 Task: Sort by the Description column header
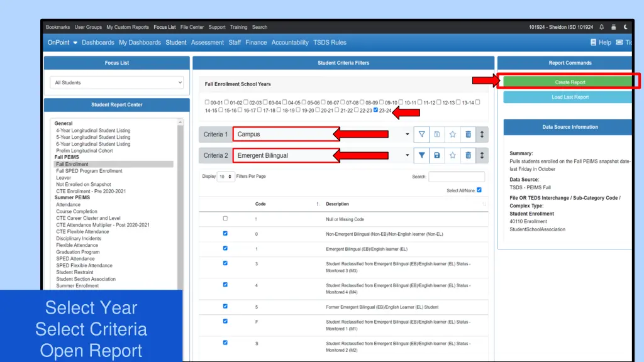pyautogui.click(x=337, y=204)
